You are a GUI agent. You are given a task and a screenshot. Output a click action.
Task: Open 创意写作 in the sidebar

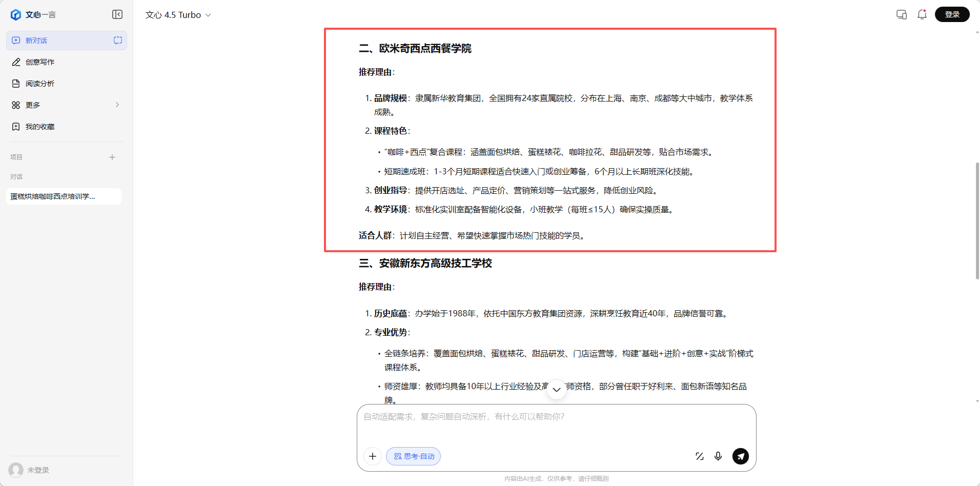(x=40, y=62)
